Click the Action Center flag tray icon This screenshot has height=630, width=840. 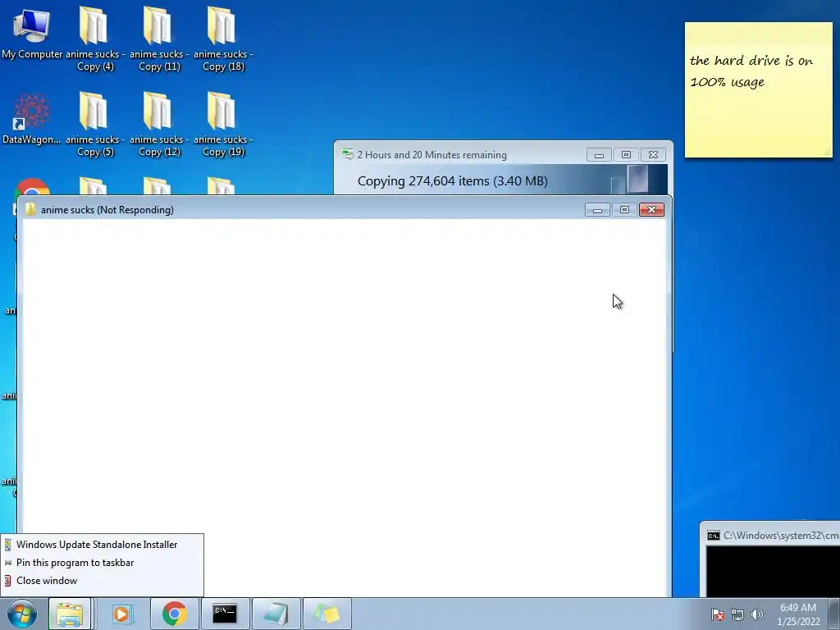click(x=717, y=614)
